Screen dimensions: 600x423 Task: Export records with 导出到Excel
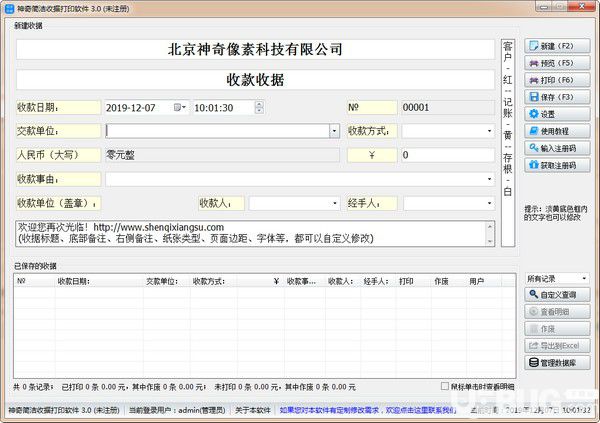click(557, 346)
